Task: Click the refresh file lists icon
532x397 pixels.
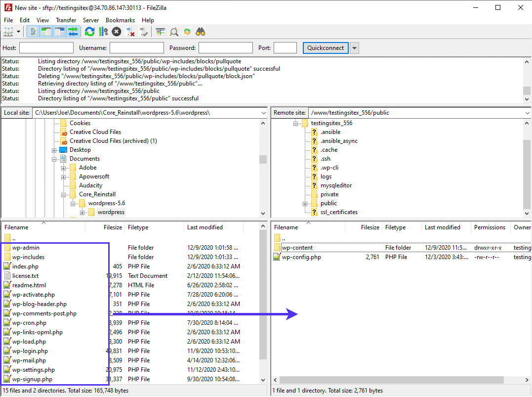Action: (x=89, y=32)
